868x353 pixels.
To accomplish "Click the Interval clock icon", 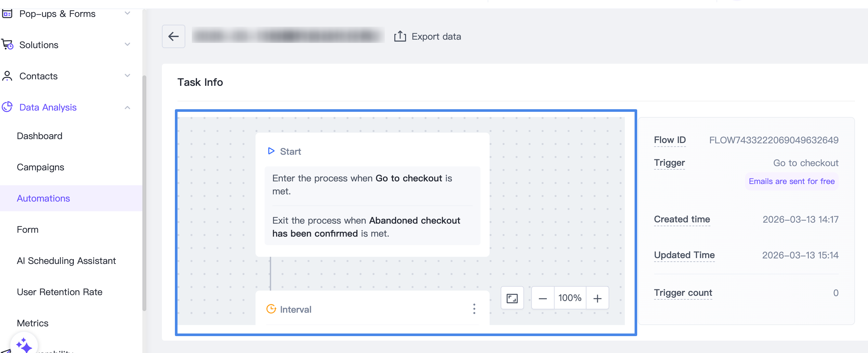I will point(271,309).
